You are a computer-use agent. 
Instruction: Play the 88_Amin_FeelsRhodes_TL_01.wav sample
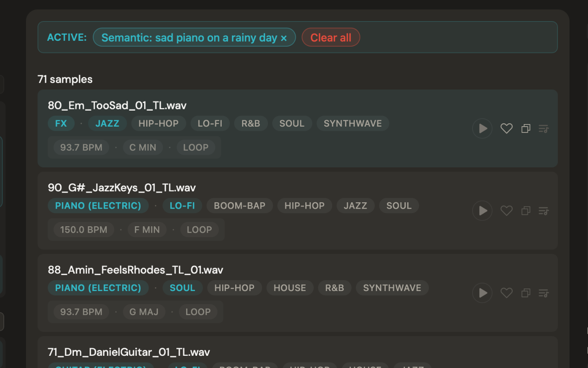(x=482, y=293)
